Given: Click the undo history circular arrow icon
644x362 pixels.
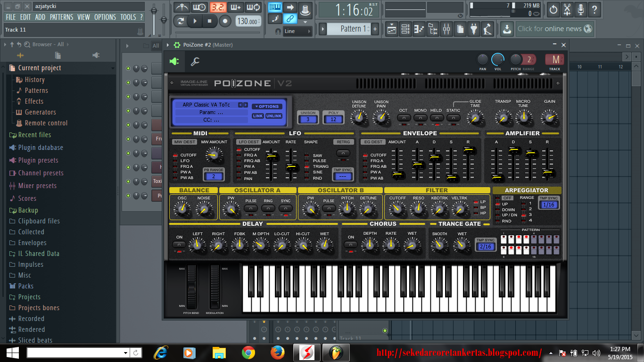Looking at the screenshot, I should coord(553,9).
